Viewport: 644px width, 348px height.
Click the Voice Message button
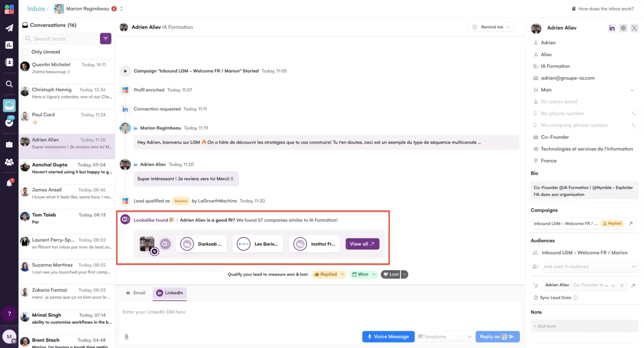click(388, 337)
